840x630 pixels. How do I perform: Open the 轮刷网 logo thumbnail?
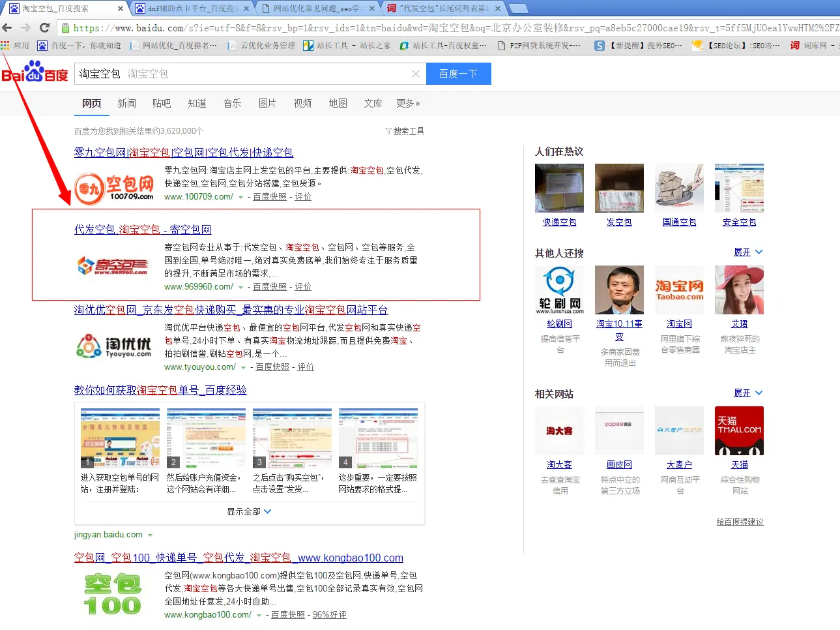point(559,290)
